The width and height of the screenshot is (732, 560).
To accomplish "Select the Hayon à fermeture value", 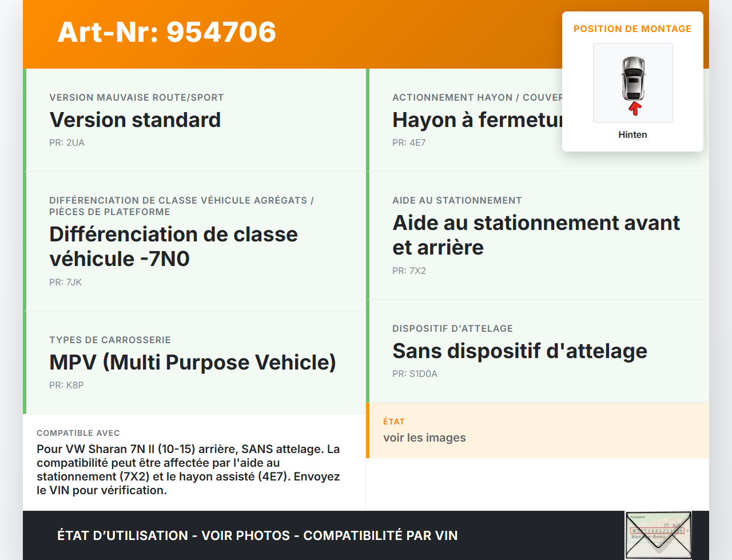I will pyautogui.click(x=478, y=120).
